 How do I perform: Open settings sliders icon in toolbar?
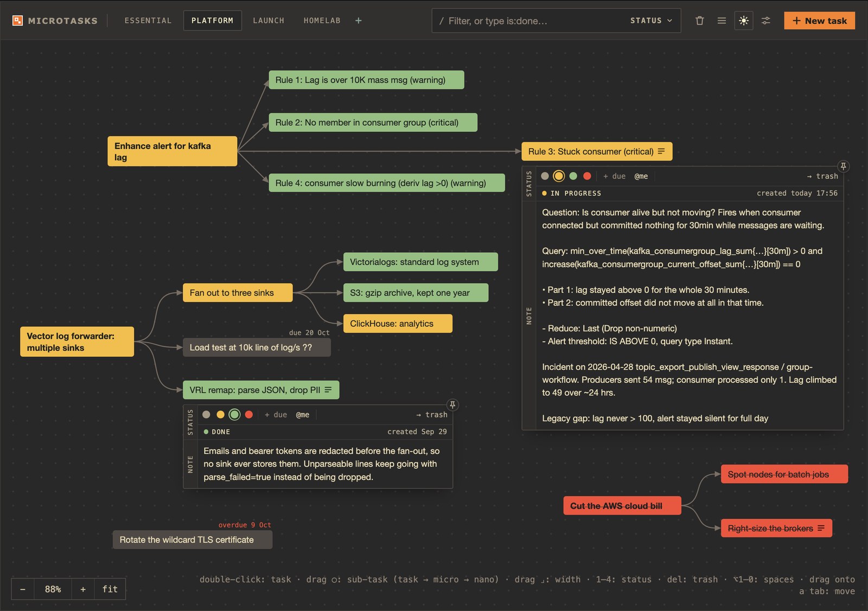766,21
